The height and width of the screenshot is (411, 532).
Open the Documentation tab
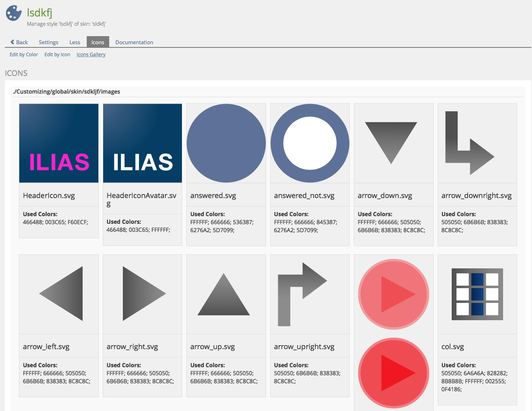tap(134, 42)
